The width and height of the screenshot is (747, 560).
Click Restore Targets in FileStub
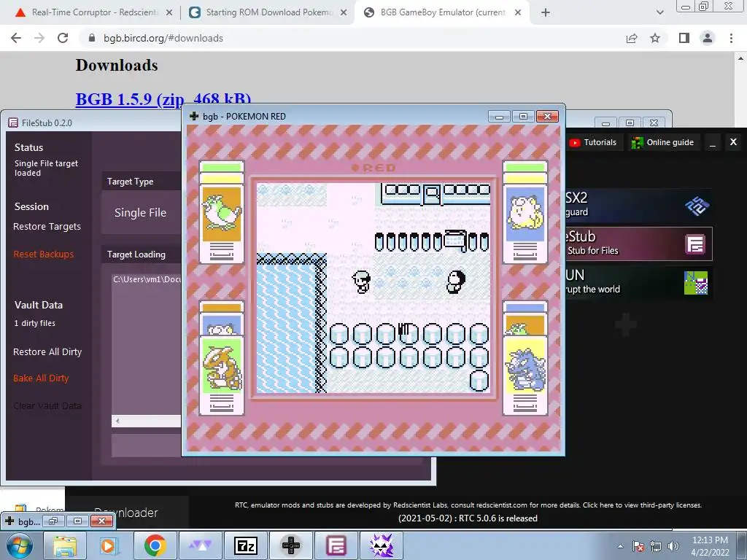point(47,227)
